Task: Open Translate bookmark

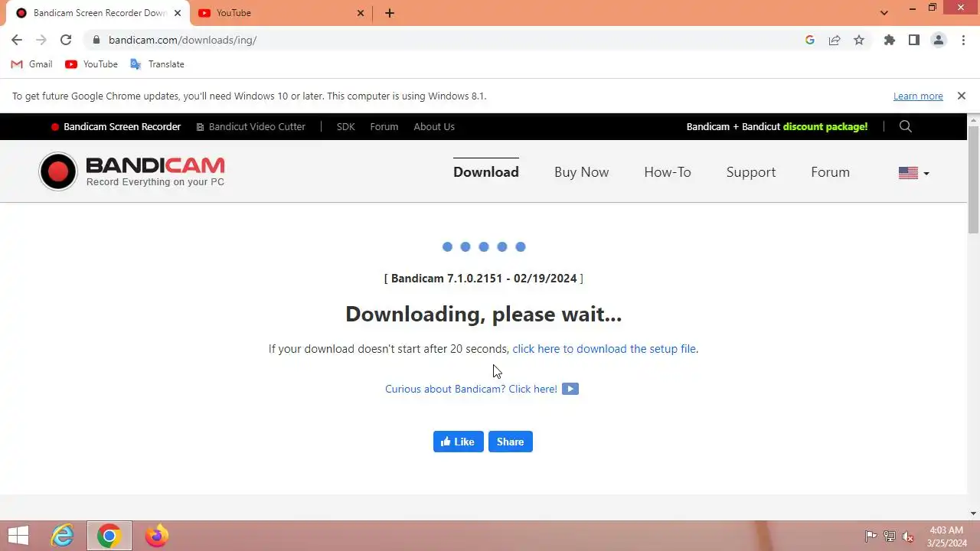Action: [158, 64]
